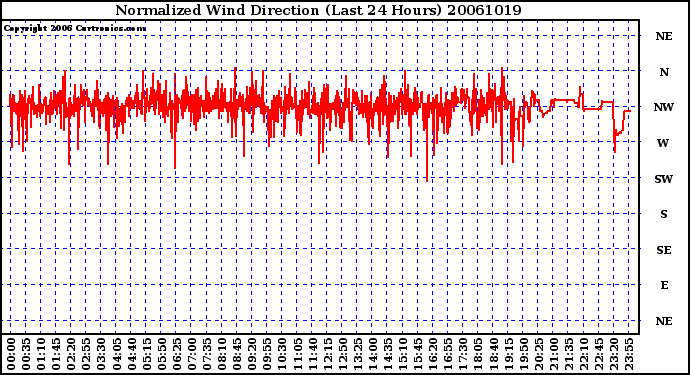Viewport: 690px width, 375px height.
Task: Click the '16:55' time axis label
Action: pyautogui.click(x=448, y=354)
